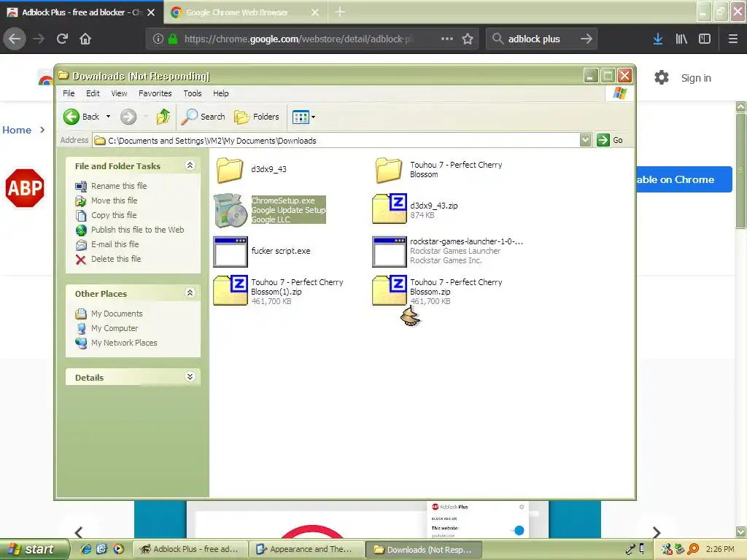Show next screenshot carousel arrow

tap(657, 532)
